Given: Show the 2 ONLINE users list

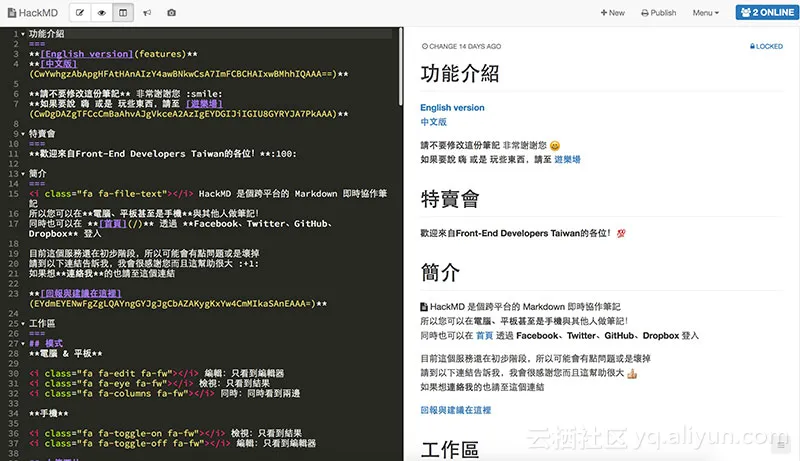Looking at the screenshot, I should [764, 13].
